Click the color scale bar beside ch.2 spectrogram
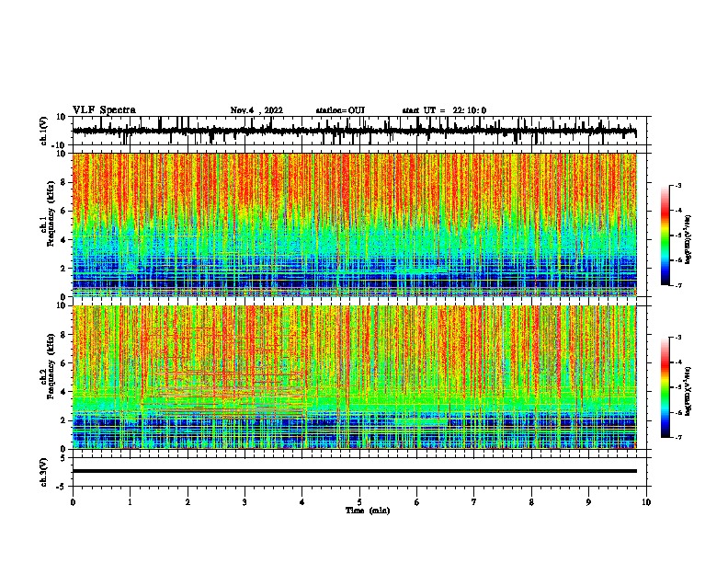 [x=665, y=387]
